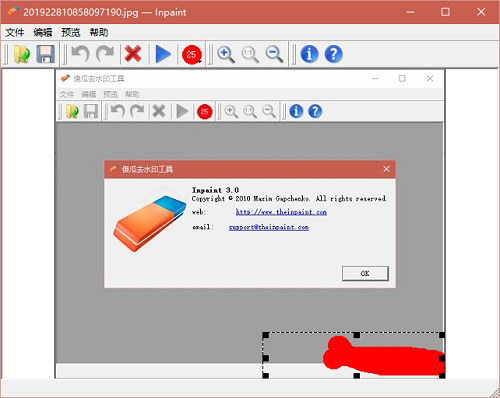Open help with the question mark icon
Image resolution: width=500 pixels, height=398 pixels.
point(334,54)
